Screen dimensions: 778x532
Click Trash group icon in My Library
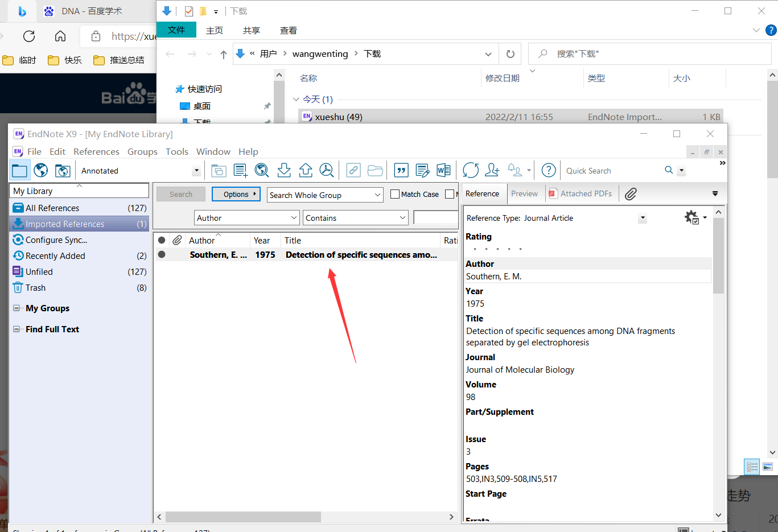click(x=18, y=288)
